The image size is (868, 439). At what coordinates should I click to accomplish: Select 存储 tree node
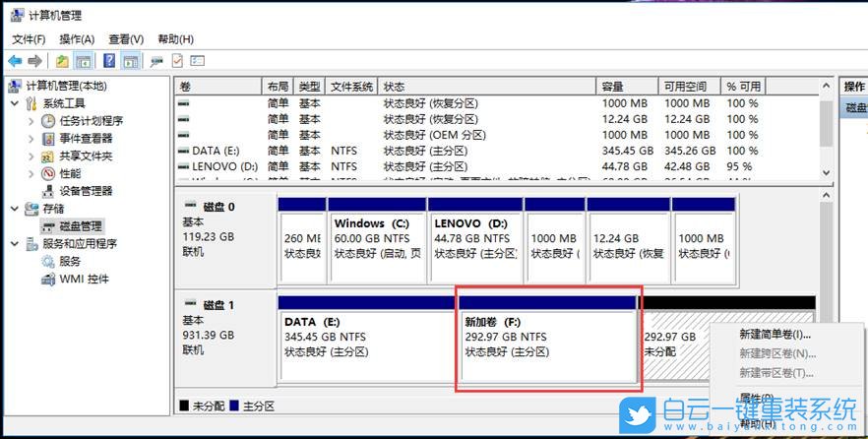click(x=54, y=209)
